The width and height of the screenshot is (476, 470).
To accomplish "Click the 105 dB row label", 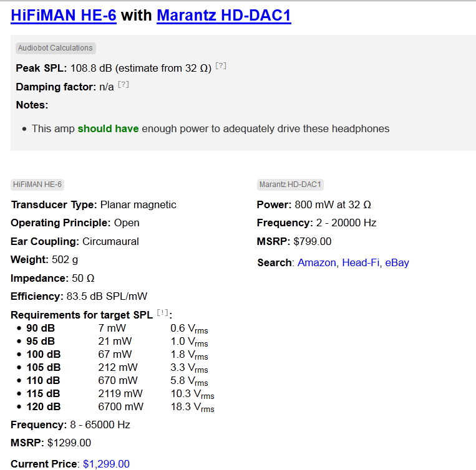I will tap(44, 367).
